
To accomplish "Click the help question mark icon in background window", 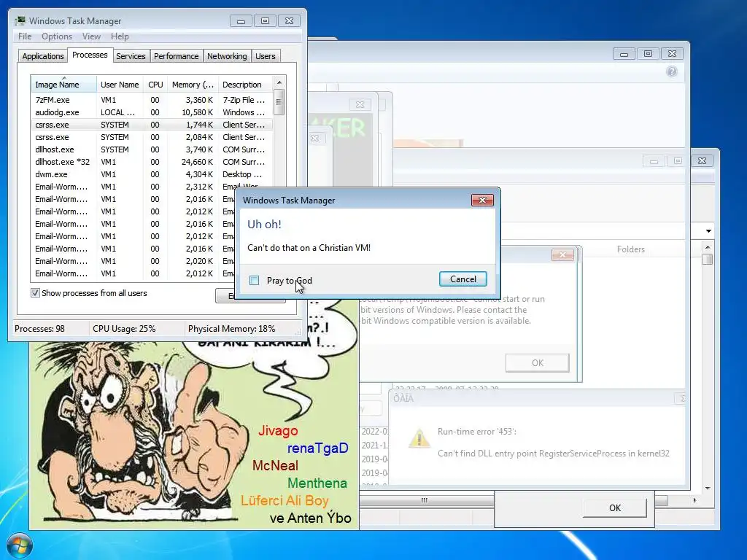I will [672, 71].
